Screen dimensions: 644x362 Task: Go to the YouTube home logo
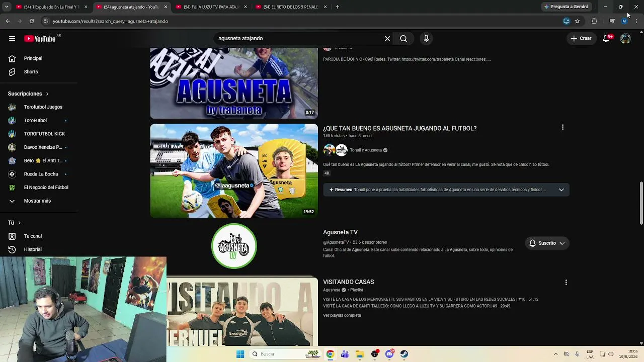40,39
